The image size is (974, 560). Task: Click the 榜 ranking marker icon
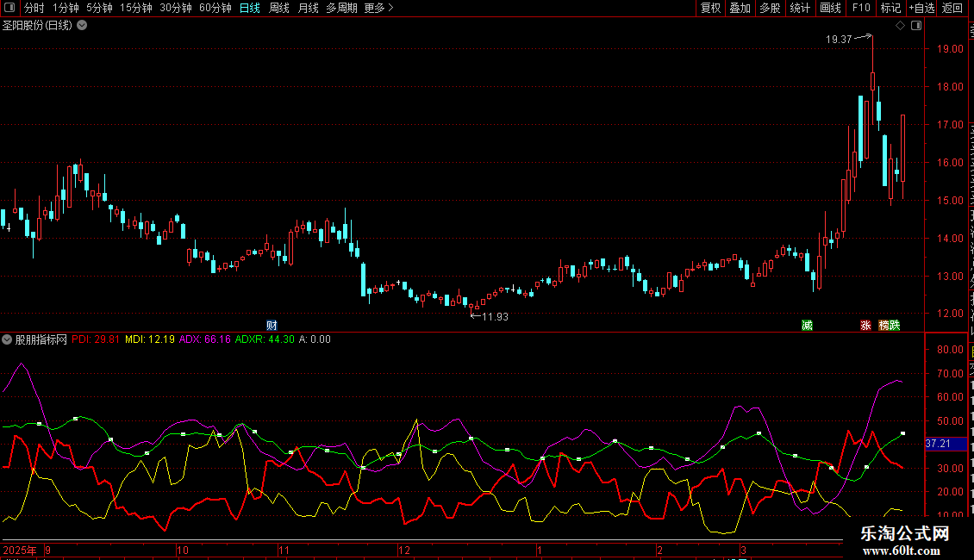coord(884,325)
